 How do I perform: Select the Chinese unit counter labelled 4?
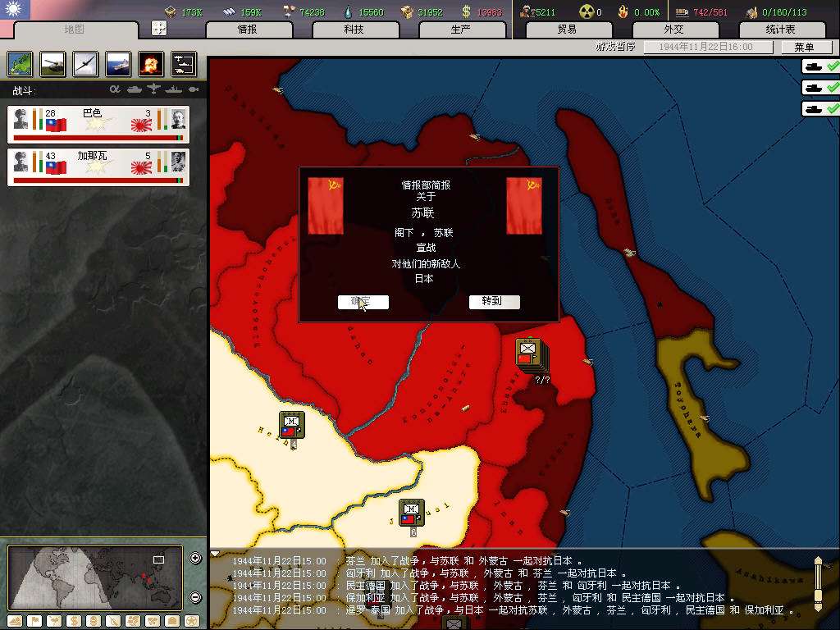coord(291,426)
